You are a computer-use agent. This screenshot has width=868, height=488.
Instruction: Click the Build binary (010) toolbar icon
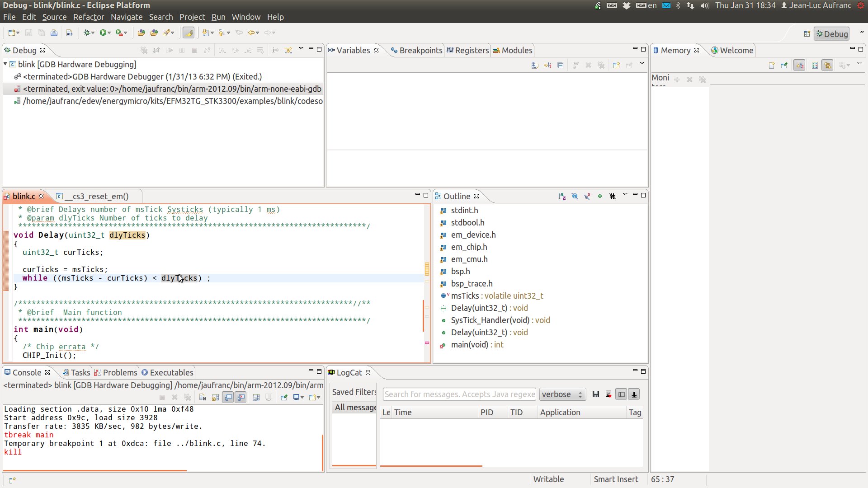pyautogui.click(x=69, y=33)
